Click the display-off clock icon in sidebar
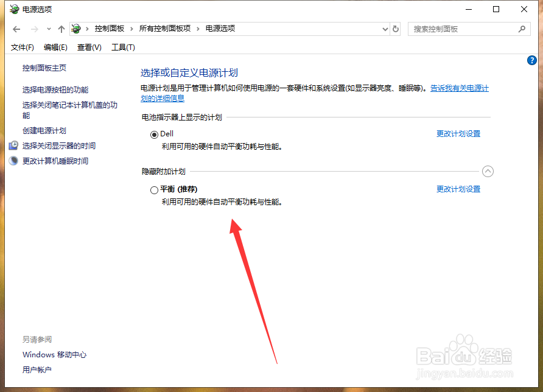The image size is (543, 392). tap(13, 145)
